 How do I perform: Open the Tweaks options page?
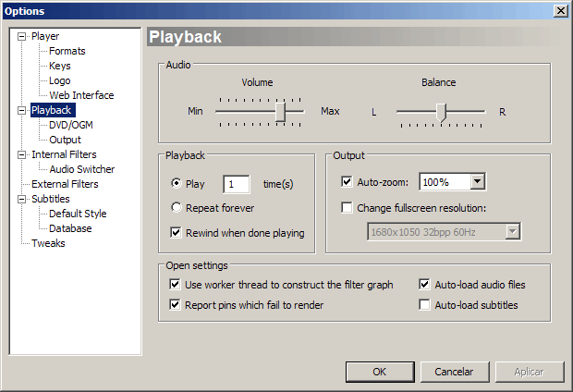(48, 243)
